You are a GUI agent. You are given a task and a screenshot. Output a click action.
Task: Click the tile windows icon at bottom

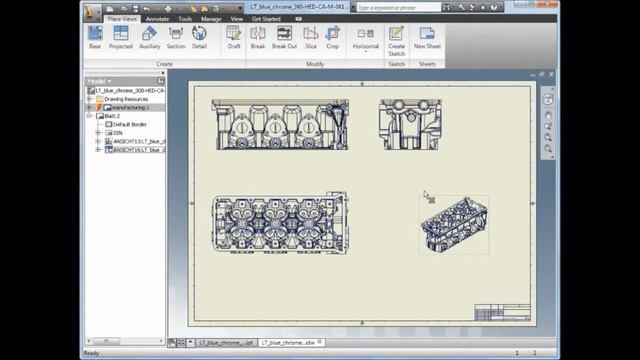click(x=181, y=343)
